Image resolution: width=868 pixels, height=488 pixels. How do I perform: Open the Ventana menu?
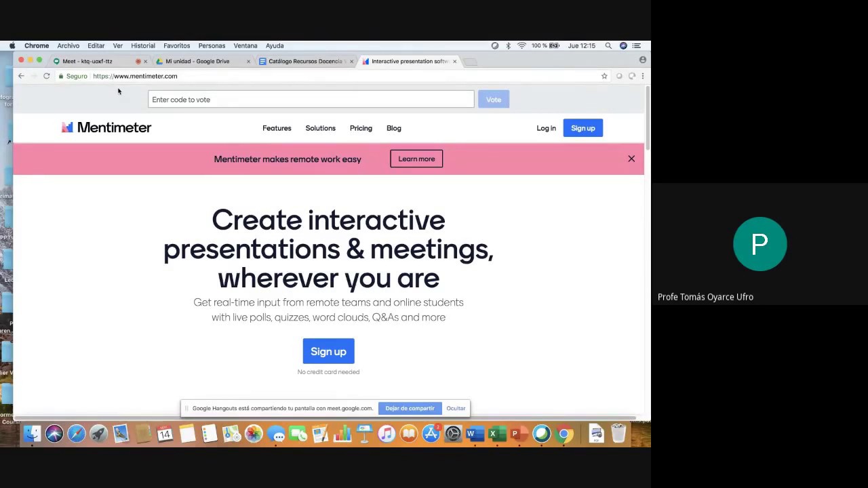245,45
